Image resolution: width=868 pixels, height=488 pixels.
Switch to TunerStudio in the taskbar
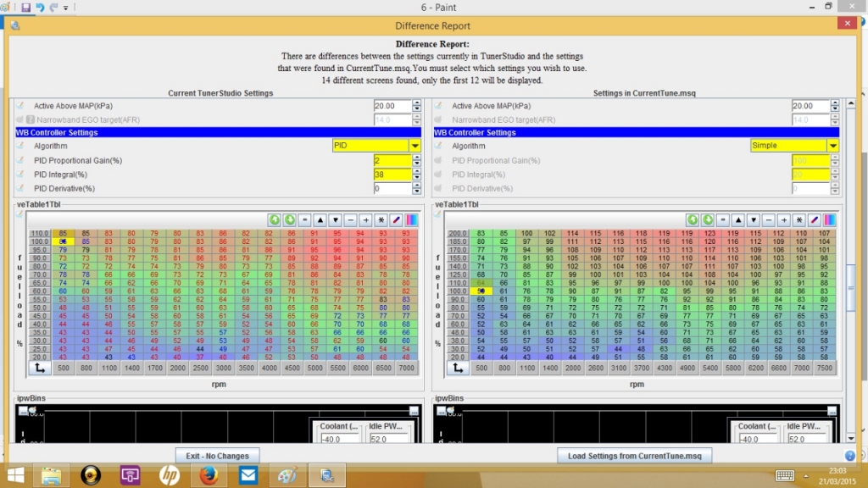(x=326, y=475)
